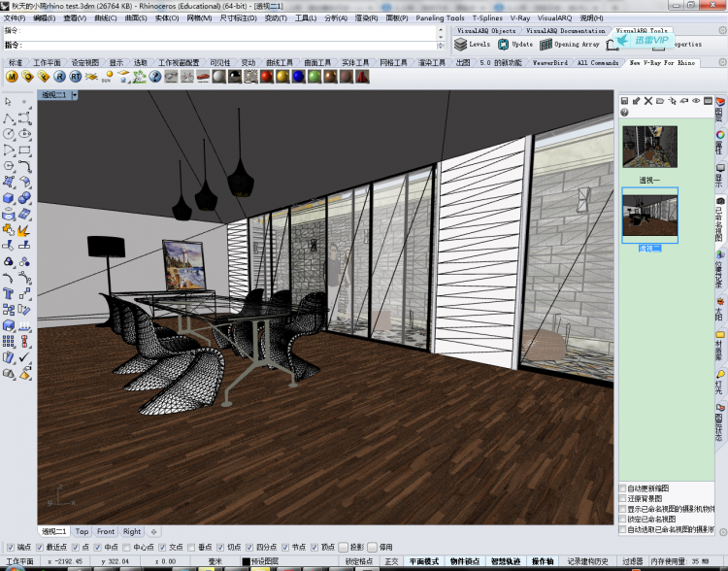Viewport: 728px width, 571px height.
Task: Select the circle tool in left toolbar
Action: tap(9, 134)
